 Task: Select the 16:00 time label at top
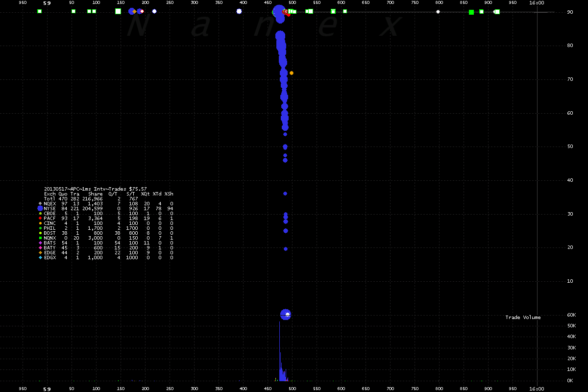(x=537, y=3)
